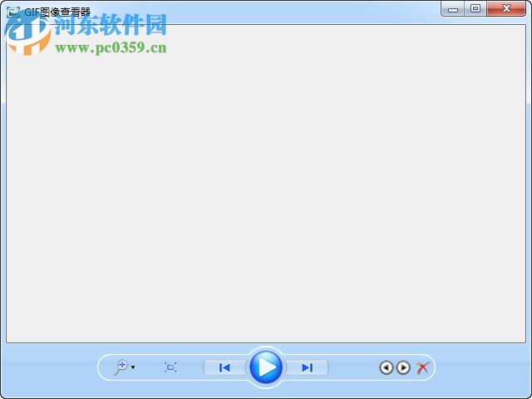Skip to the next image
This screenshot has height=399, width=532.
tap(307, 367)
